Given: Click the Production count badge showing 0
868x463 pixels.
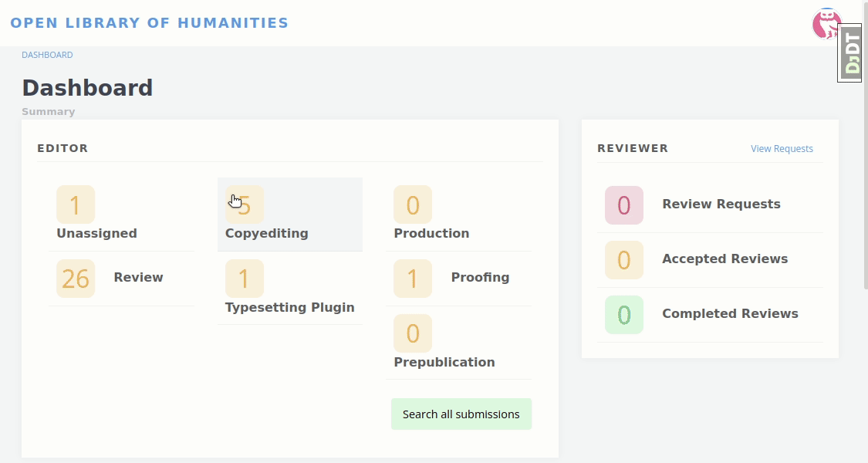Looking at the screenshot, I should 413,205.
